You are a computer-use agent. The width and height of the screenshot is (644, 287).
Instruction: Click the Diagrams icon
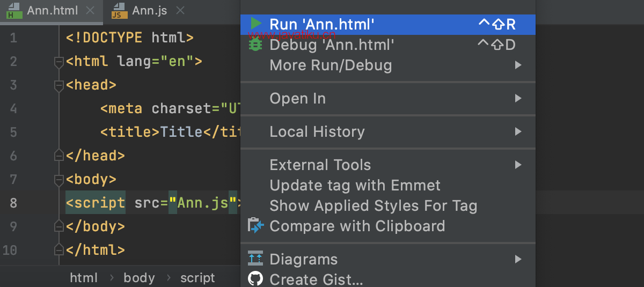pyautogui.click(x=255, y=259)
